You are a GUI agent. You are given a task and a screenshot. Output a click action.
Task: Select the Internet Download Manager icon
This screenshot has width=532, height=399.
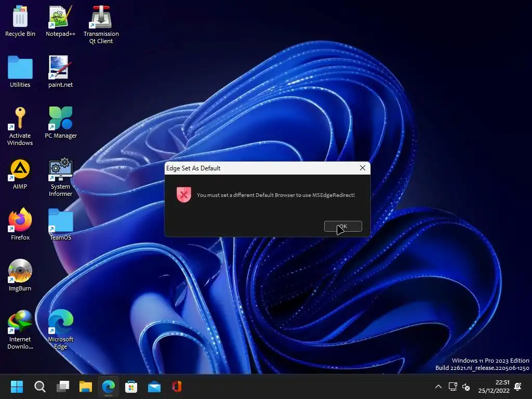pos(20,329)
